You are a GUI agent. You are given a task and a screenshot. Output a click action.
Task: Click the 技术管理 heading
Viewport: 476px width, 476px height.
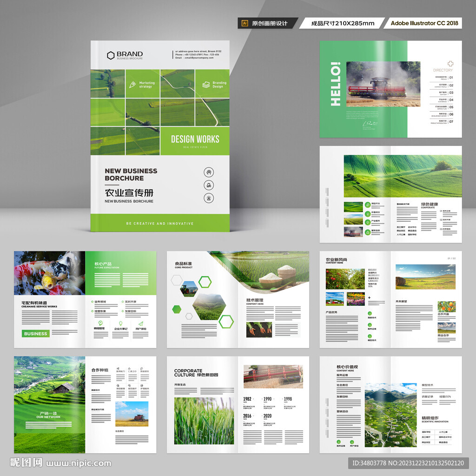click(x=255, y=300)
